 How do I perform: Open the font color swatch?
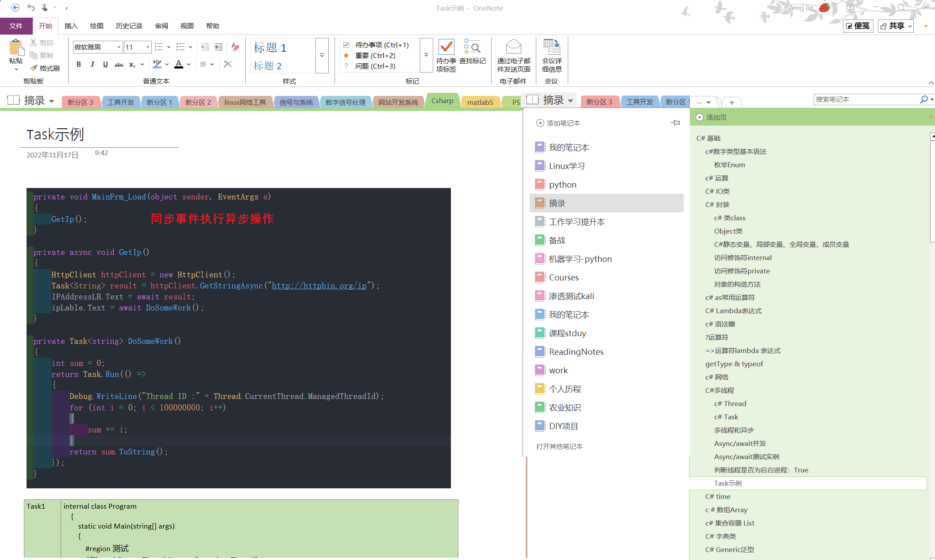click(x=177, y=64)
